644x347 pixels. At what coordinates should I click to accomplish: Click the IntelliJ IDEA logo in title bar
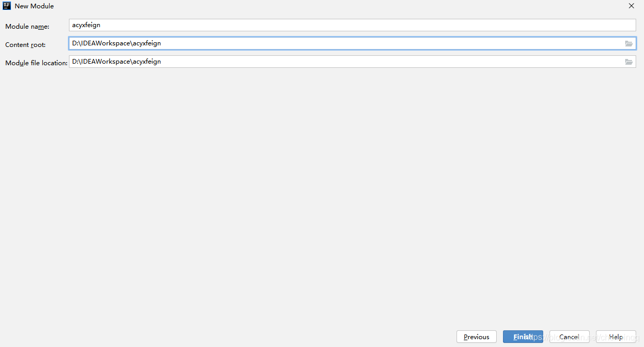(x=7, y=6)
